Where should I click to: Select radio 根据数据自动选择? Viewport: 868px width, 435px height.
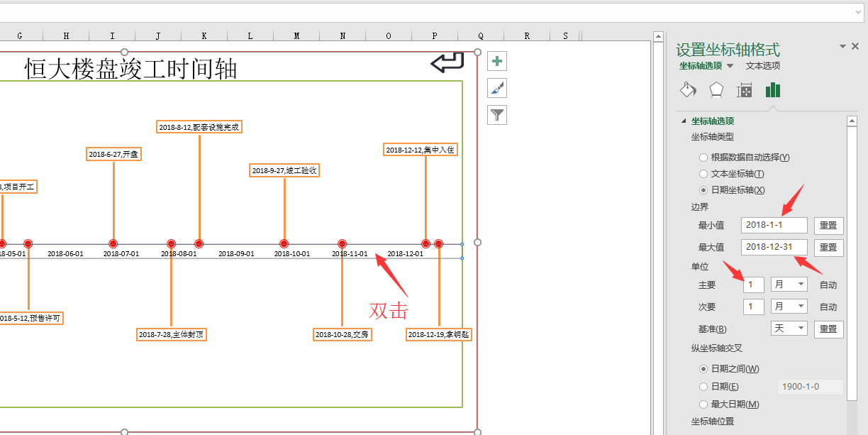coord(703,158)
